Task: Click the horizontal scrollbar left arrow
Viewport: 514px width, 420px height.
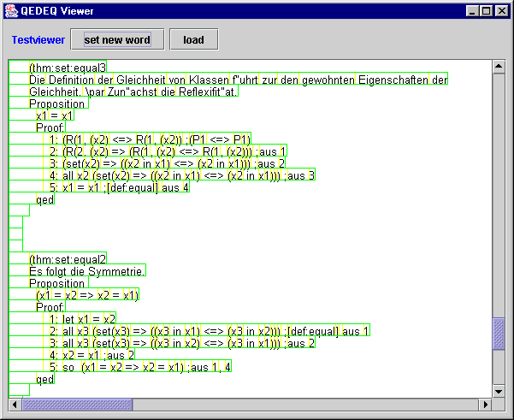Action: [x=15, y=404]
